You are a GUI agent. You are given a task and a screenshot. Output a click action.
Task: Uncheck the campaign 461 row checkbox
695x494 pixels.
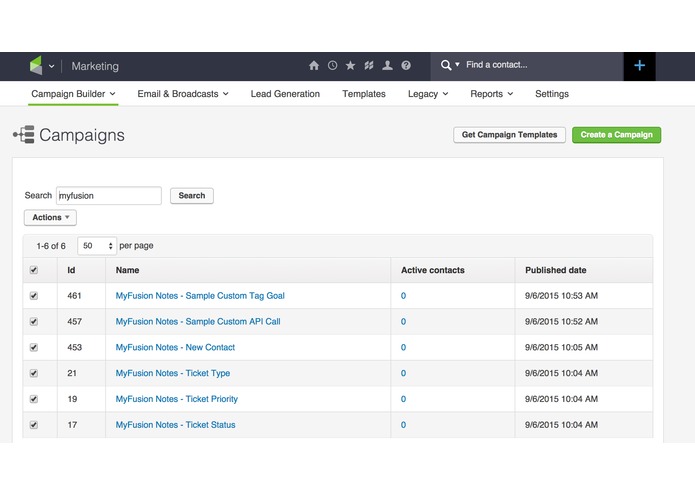click(34, 296)
